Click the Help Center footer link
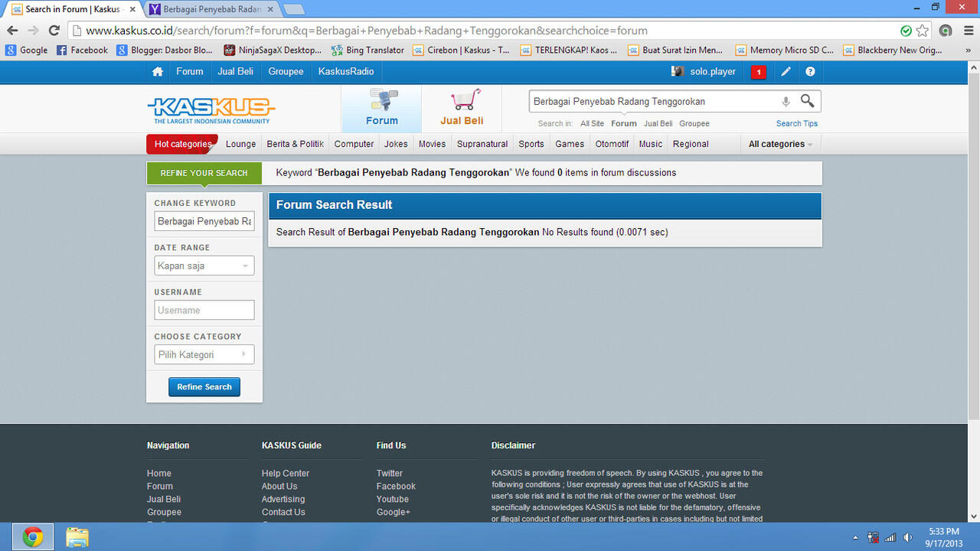This screenshot has width=980, height=551. 286,474
